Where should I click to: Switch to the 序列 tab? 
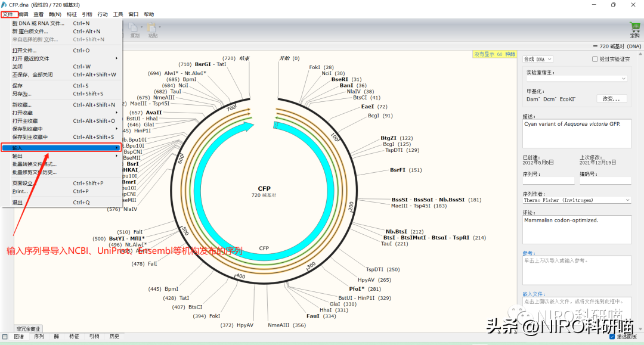[39, 337]
